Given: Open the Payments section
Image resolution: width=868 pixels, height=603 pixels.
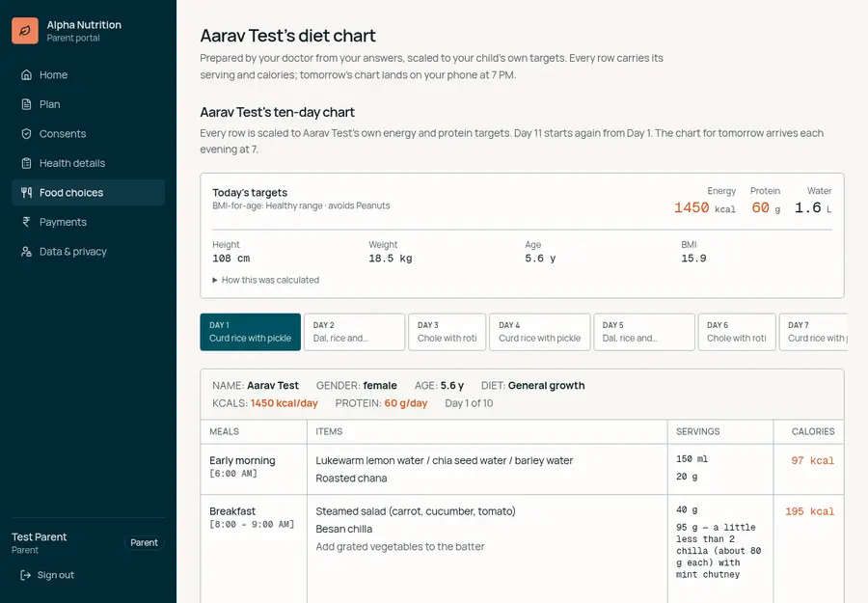Looking at the screenshot, I should coord(88,222).
